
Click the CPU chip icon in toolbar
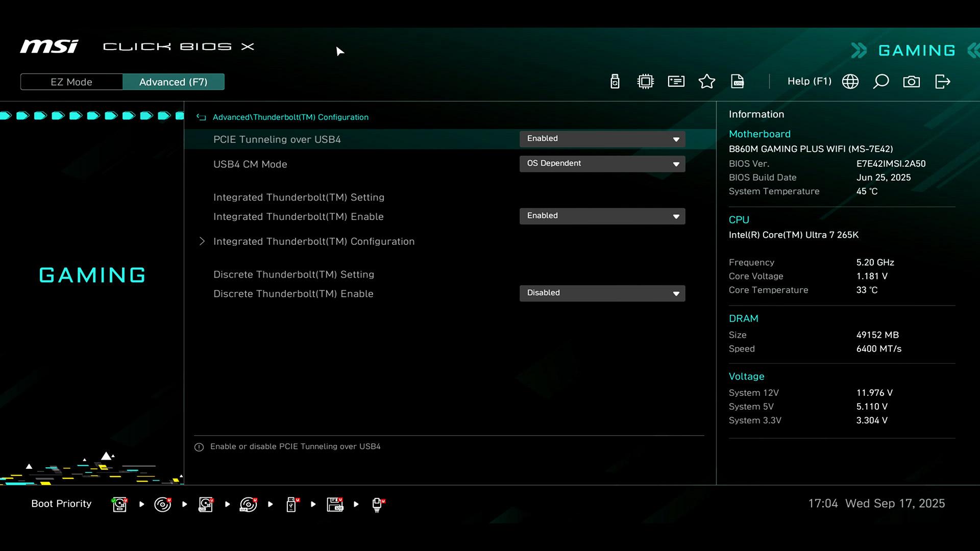point(646,82)
